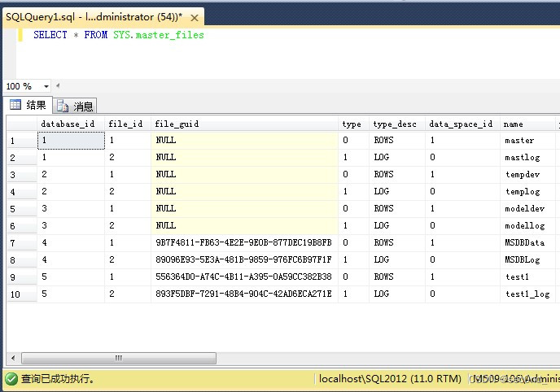Click the messages document icon on 消息 tab

tap(63, 106)
